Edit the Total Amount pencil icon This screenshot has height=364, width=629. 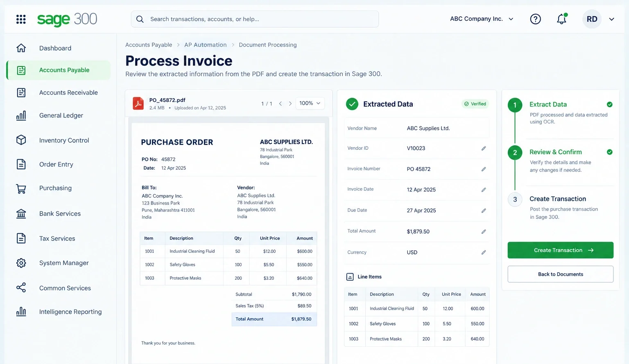(x=484, y=231)
